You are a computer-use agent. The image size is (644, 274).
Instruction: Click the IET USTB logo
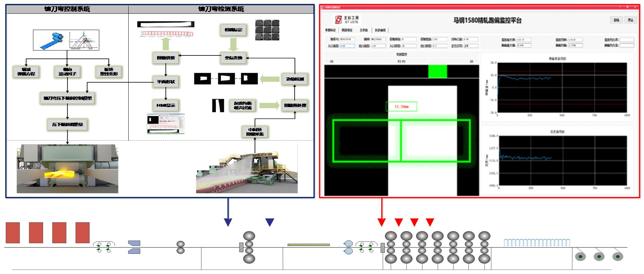coord(346,19)
